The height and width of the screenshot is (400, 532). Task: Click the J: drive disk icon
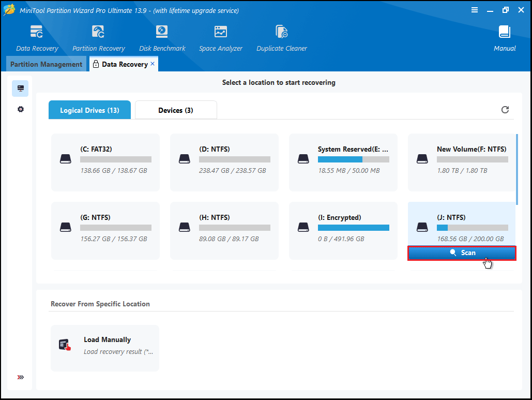422,227
